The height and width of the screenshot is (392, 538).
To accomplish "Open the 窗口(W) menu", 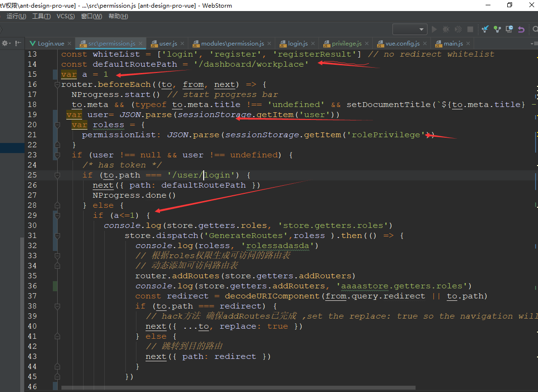I will point(92,16).
